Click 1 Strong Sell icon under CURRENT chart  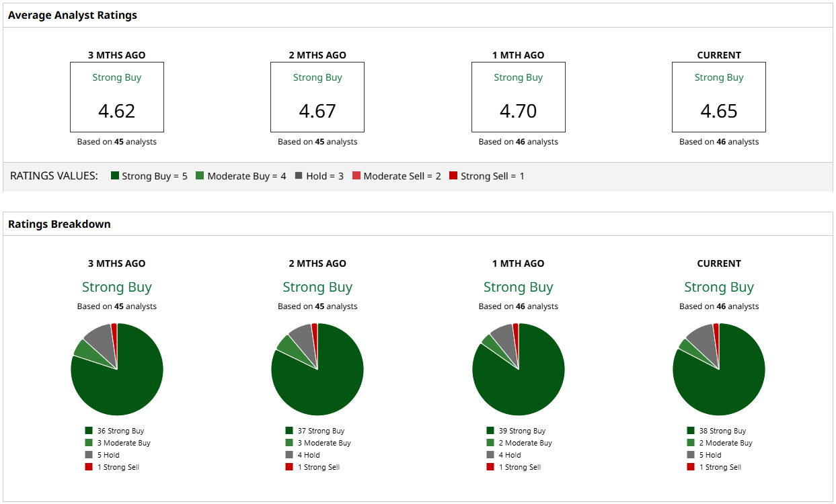click(x=691, y=467)
